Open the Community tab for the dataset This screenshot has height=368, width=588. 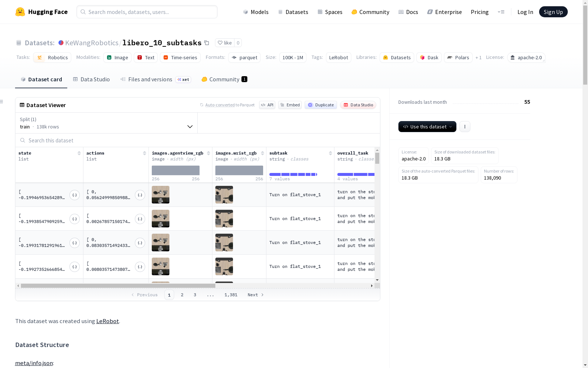[224, 79]
